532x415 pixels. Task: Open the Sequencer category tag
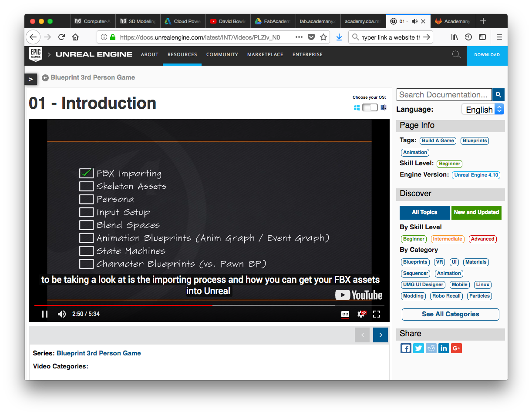click(x=416, y=273)
